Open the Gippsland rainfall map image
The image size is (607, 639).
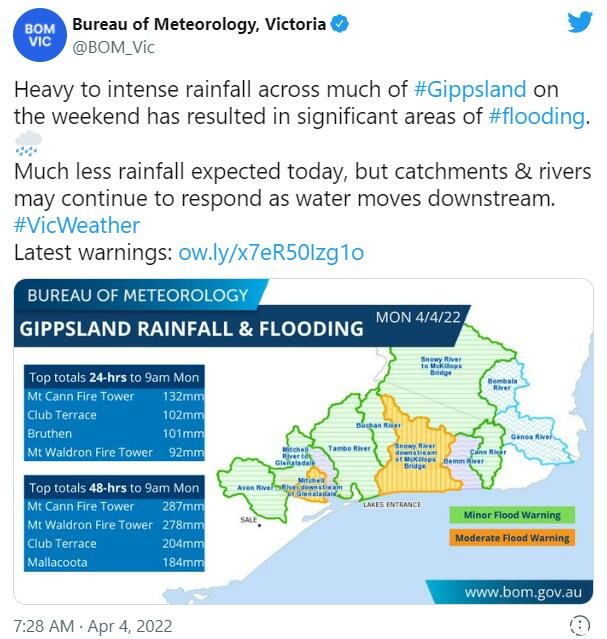coord(303,441)
